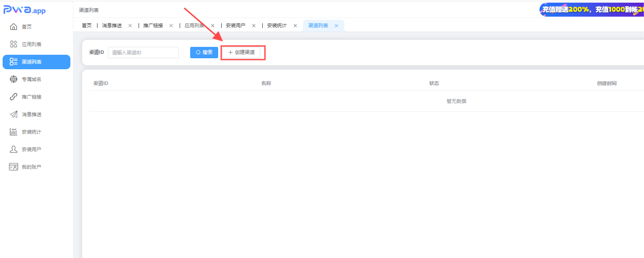This screenshot has width=644, height=258.
Task: Focus the 渠道ID input field
Action: coord(143,53)
